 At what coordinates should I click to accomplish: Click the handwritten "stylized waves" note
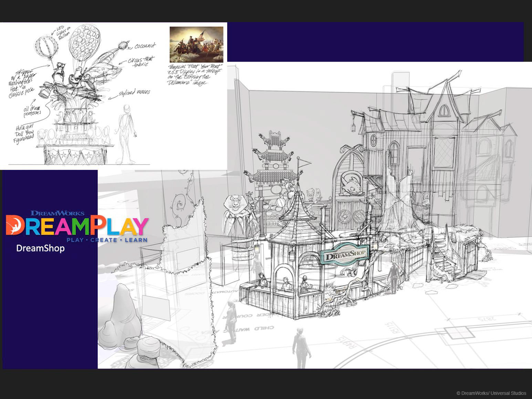(x=135, y=93)
